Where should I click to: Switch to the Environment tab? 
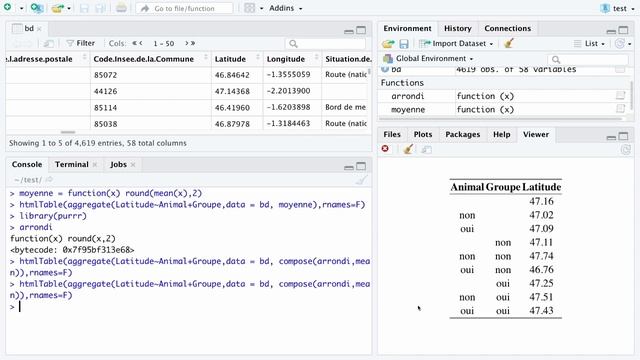point(407,28)
